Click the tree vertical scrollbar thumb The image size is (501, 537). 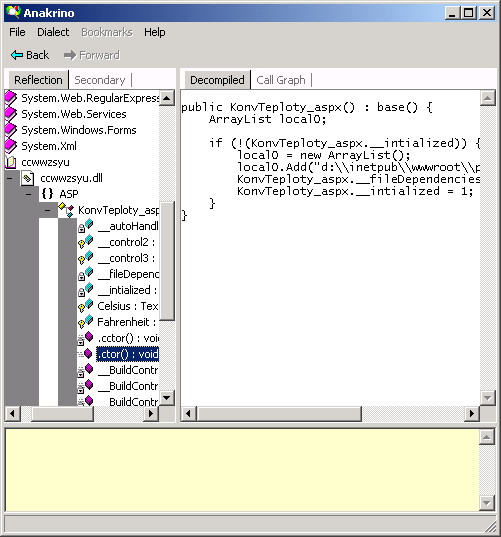coord(167,261)
